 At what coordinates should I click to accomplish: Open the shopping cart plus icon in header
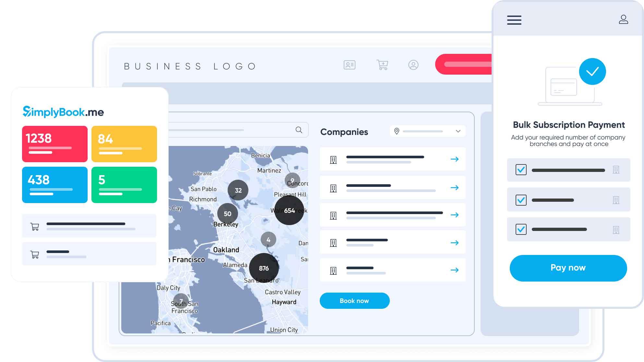[382, 65]
